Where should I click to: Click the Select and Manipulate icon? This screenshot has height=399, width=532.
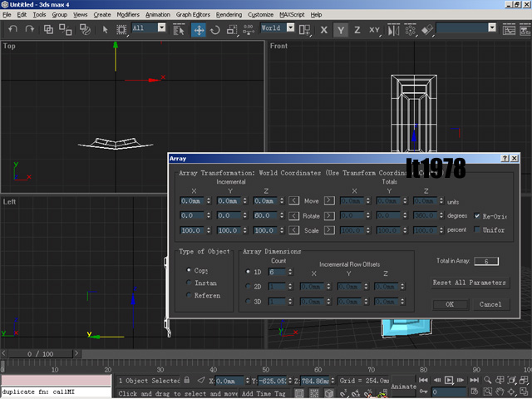point(249,30)
